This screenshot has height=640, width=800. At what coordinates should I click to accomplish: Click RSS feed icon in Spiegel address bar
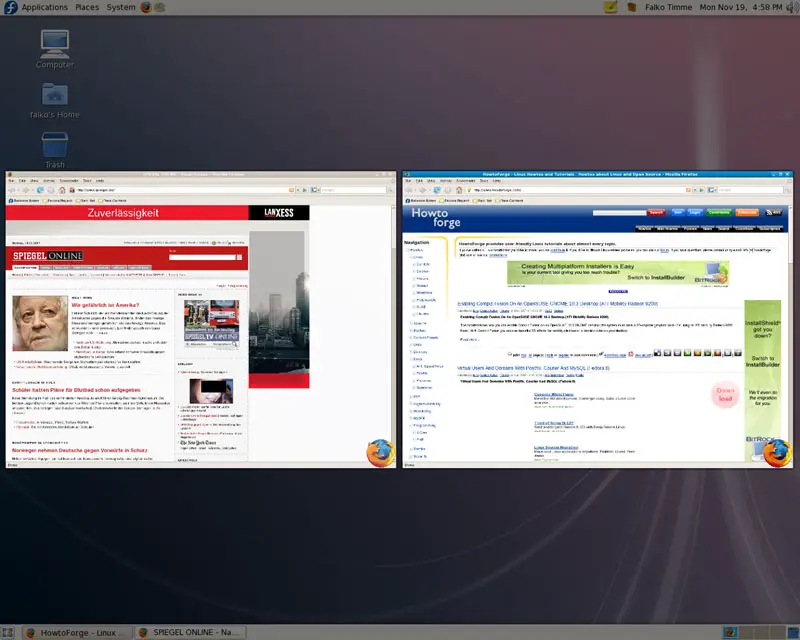pos(291,190)
